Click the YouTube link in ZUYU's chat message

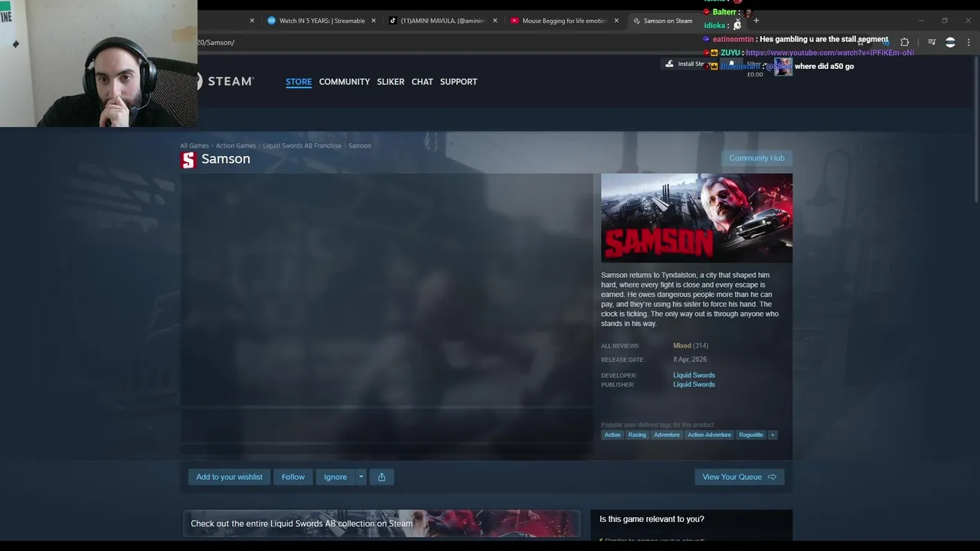[x=830, y=53]
